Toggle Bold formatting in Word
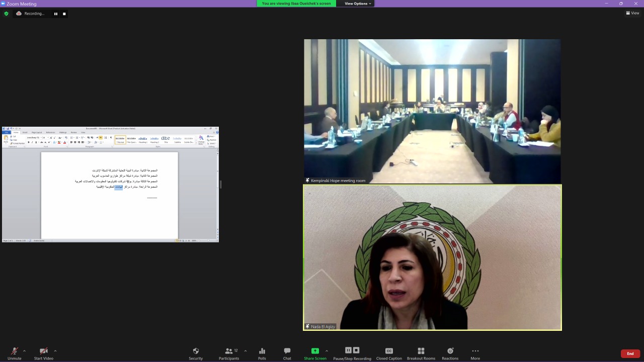The image size is (644, 362). point(29,142)
